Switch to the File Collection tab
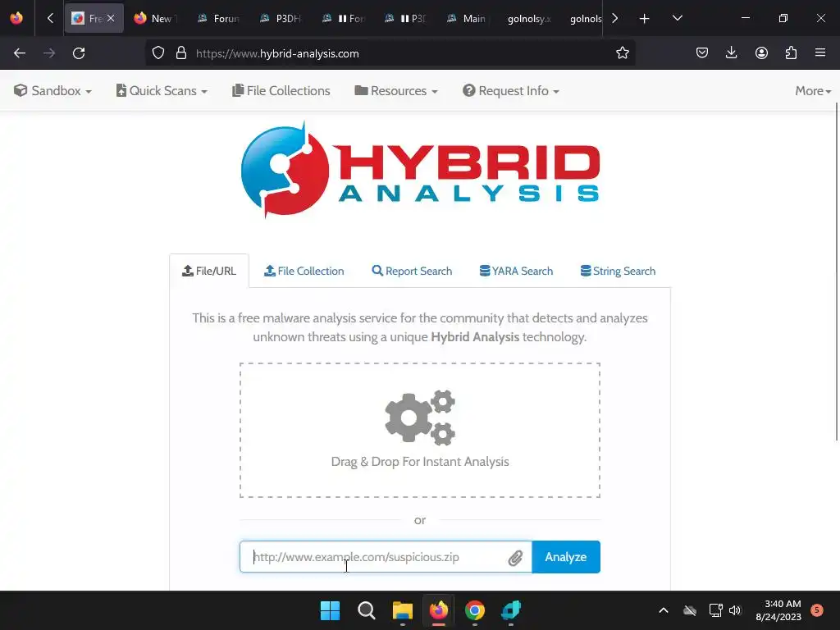The height and width of the screenshot is (630, 840). pyautogui.click(x=304, y=271)
